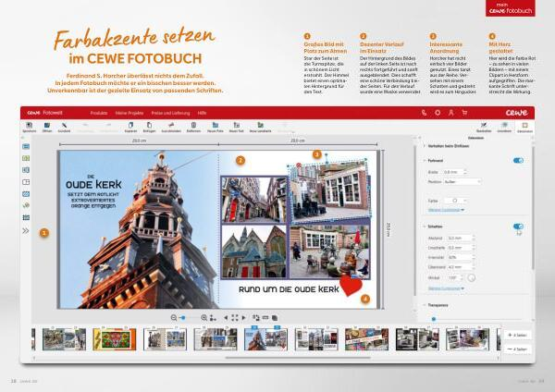This screenshot has width=555, height=392.
Task: Collapse the Fotorand section
Action: point(425,161)
